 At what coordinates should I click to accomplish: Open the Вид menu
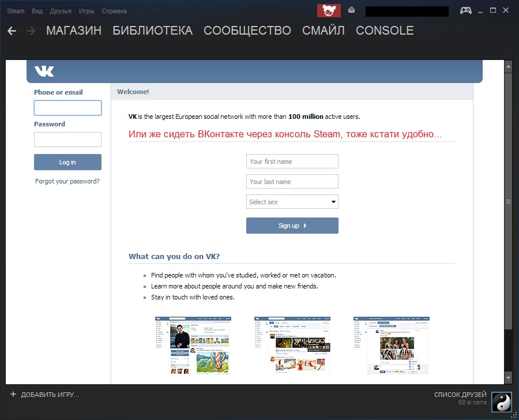37,11
